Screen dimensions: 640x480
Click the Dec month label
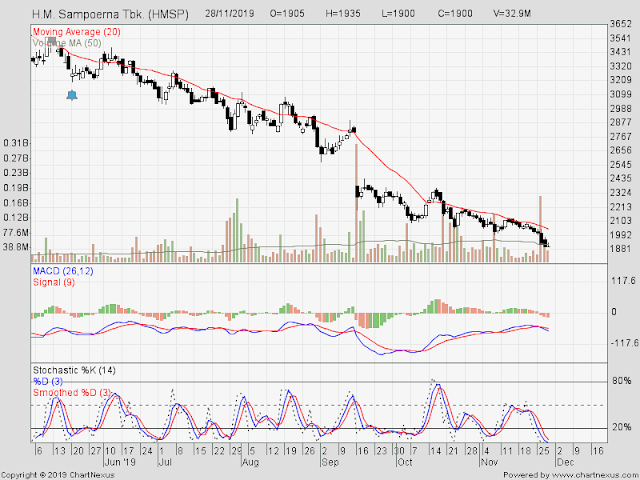pos(565,462)
